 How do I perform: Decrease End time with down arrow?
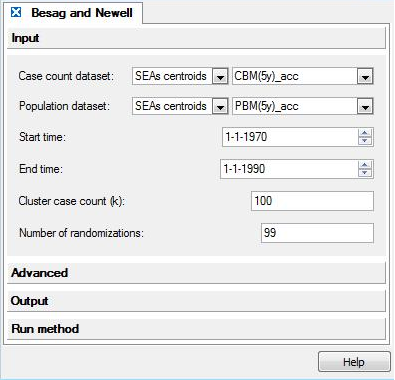pyautogui.click(x=365, y=173)
